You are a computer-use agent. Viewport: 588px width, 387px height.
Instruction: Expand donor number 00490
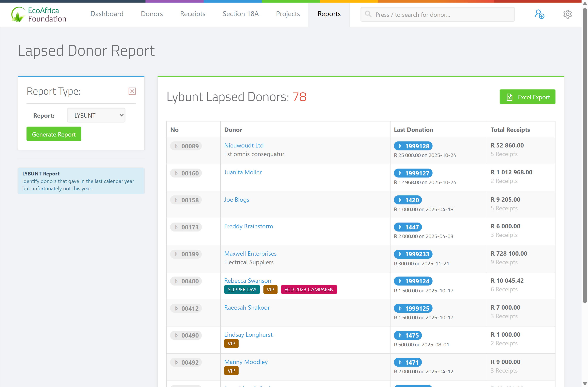tap(186, 335)
